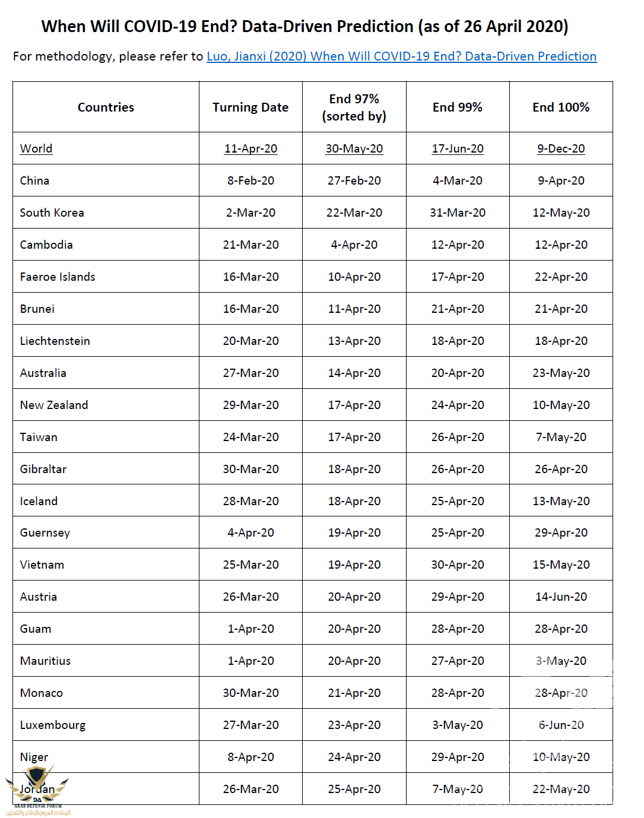
Task: Click China's 8-Feb-20 turning date cell
Action: 250,180
